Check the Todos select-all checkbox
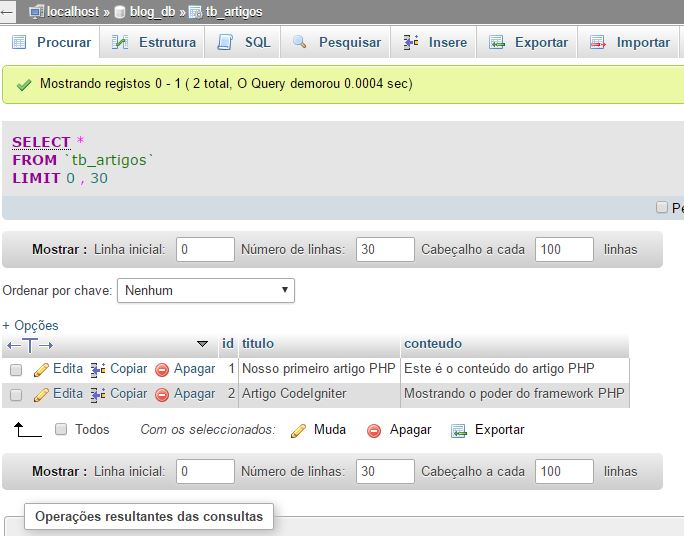The width and height of the screenshot is (684, 536). pyautogui.click(x=61, y=429)
